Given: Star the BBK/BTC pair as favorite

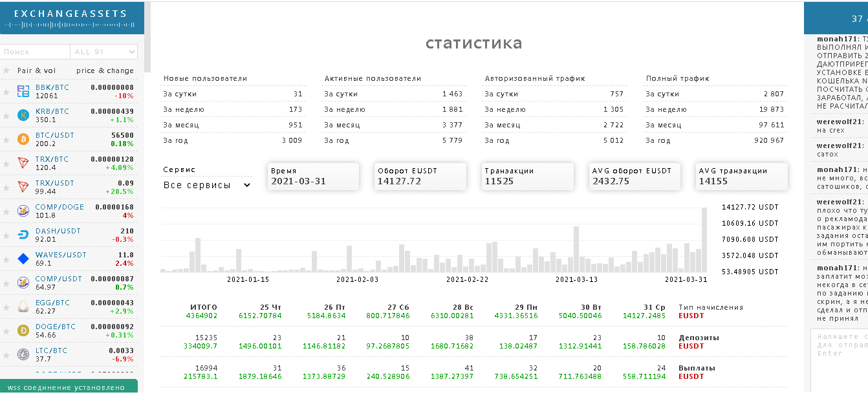Looking at the screenshot, I should pos(6,91).
